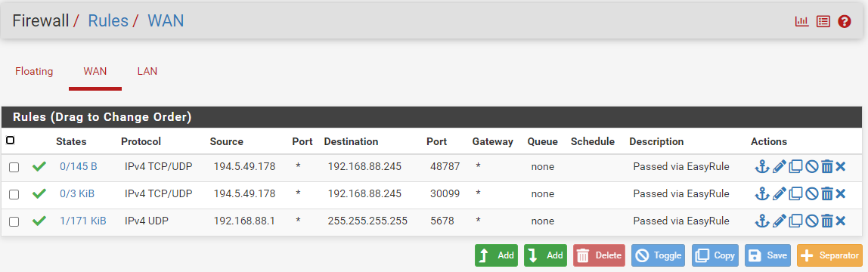868x272 pixels.
Task: Click the orange Separator button
Action: click(x=829, y=255)
